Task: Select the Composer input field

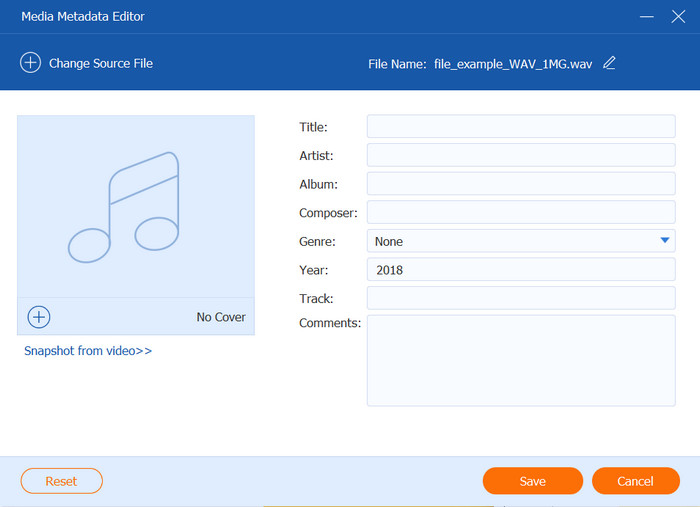Action: click(x=521, y=212)
